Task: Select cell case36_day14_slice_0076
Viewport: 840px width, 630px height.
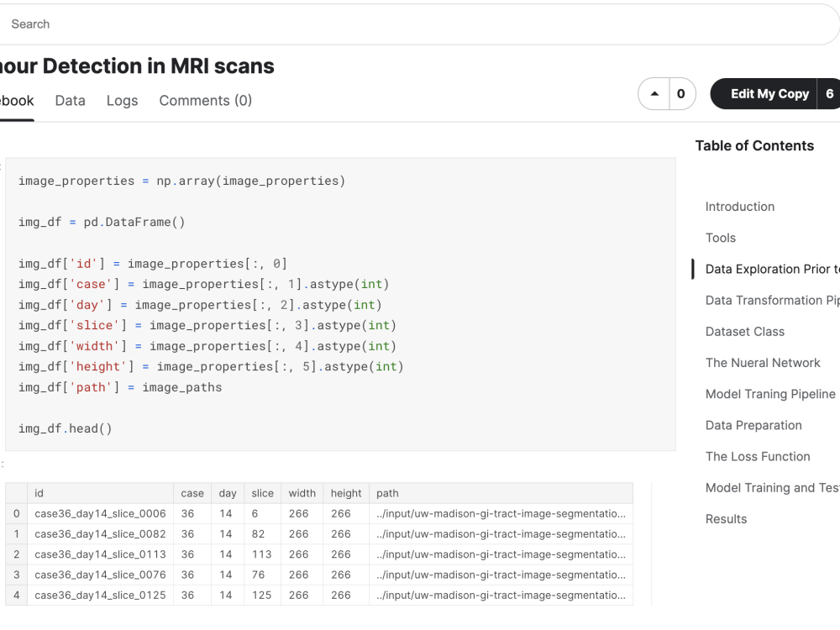Action: (x=100, y=575)
